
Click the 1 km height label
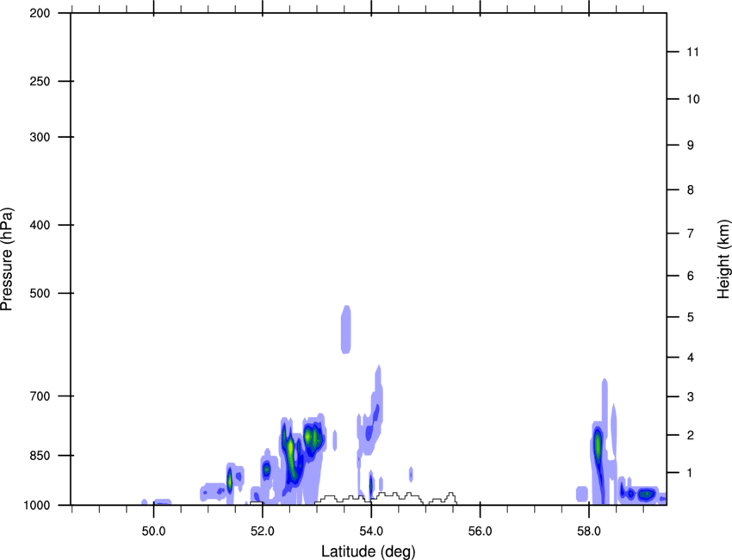tap(691, 473)
